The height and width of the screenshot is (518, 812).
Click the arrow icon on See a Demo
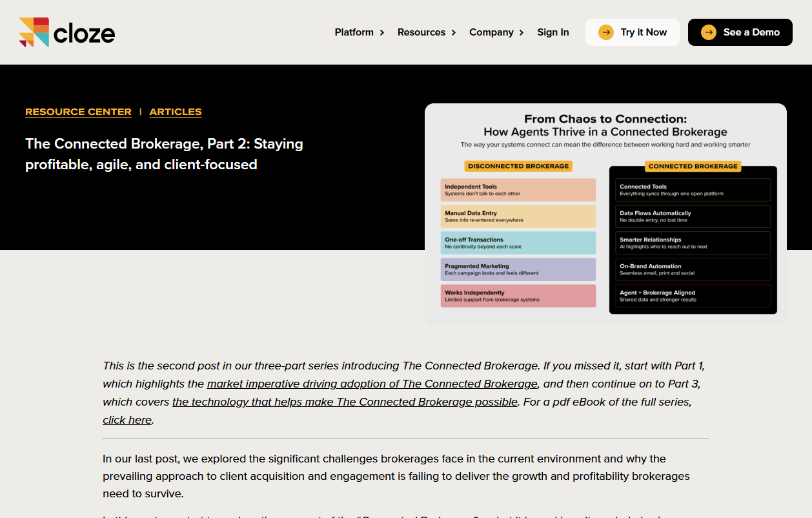[709, 32]
